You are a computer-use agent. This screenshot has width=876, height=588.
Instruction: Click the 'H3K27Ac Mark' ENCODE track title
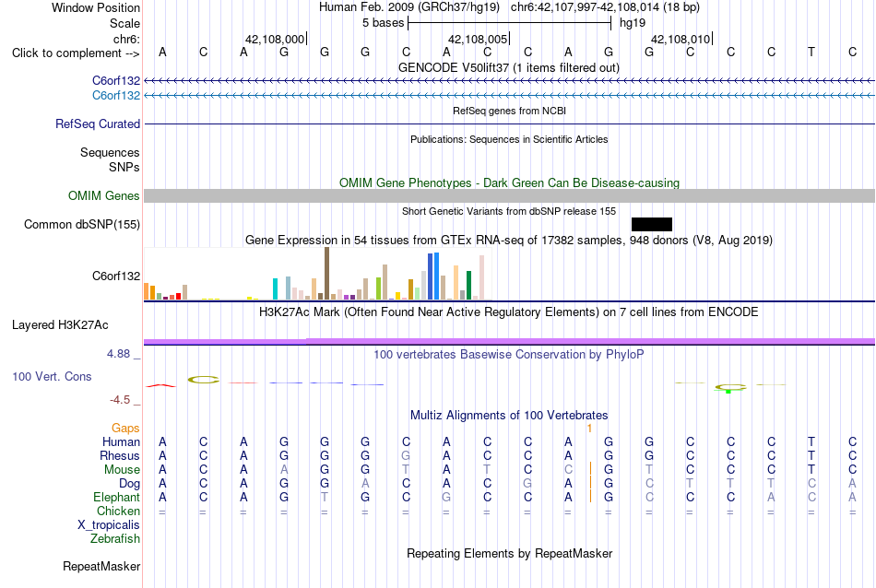click(509, 312)
